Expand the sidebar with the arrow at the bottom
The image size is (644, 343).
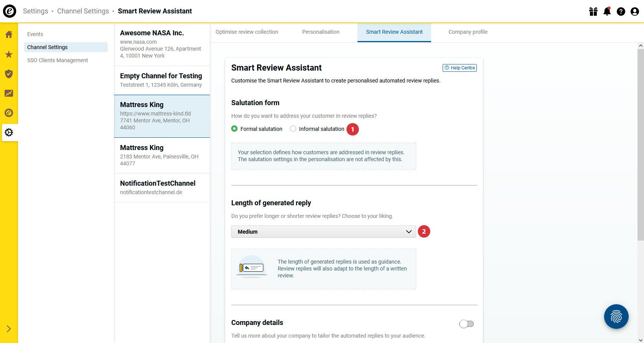pyautogui.click(x=8, y=329)
